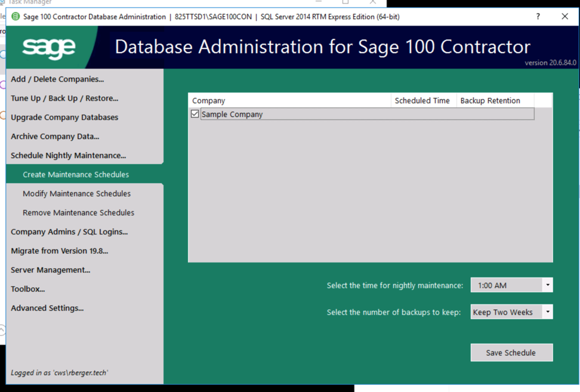Click the Sage logo in header
This screenshot has height=392, width=580.
pyautogui.click(x=49, y=48)
